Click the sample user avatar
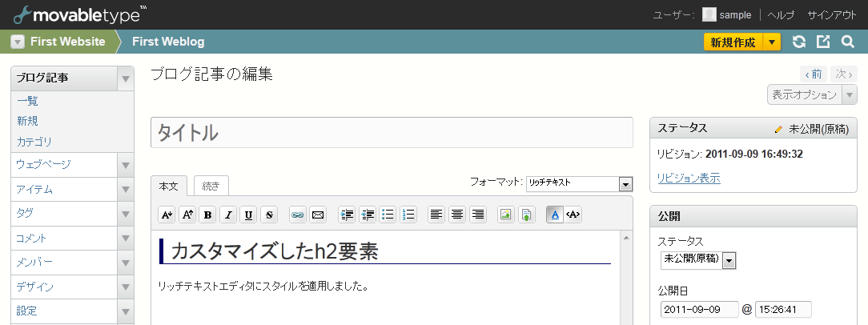This screenshot has height=325, width=868. [x=709, y=14]
